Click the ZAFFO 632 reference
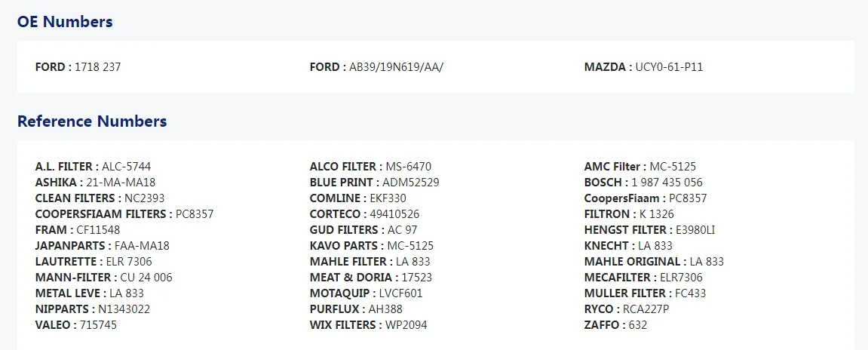The width and height of the screenshot is (868, 350). tap(615, 325)
